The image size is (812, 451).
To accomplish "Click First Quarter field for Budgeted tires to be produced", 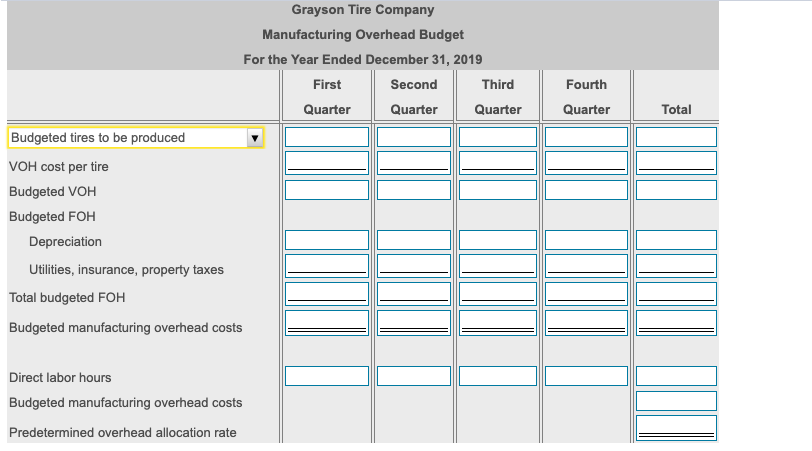I will coord(327,137).
